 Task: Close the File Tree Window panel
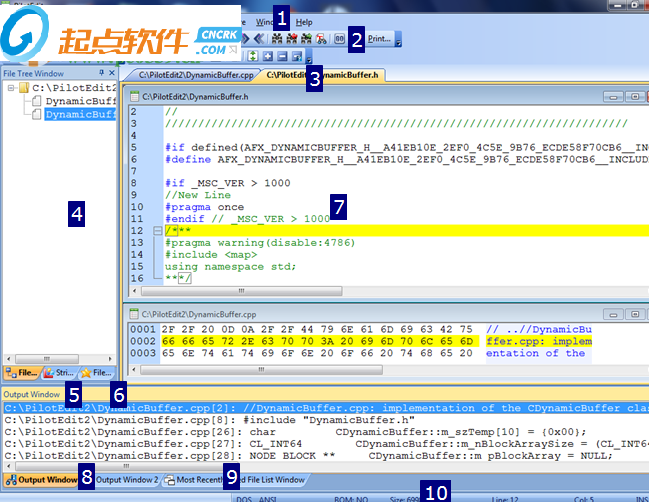coord(113,73)
